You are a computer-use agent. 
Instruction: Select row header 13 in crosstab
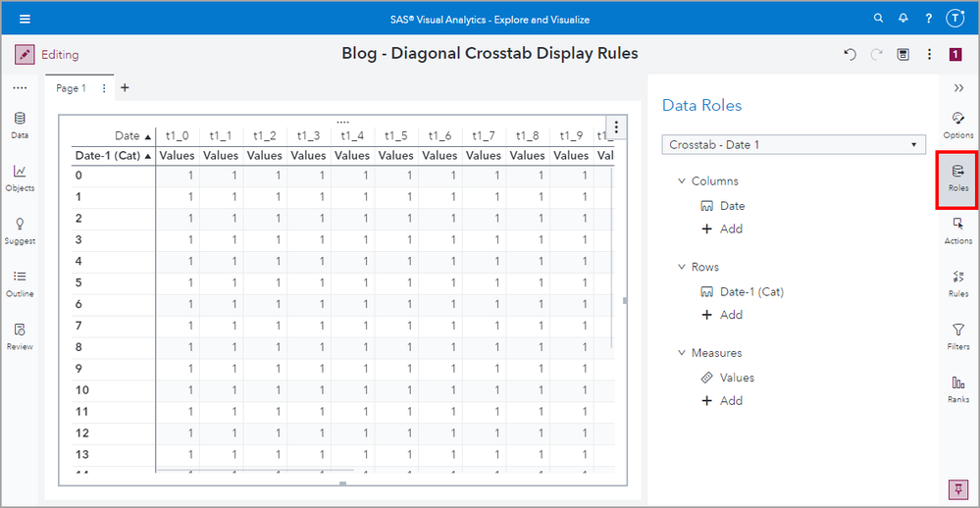(113, 454)
